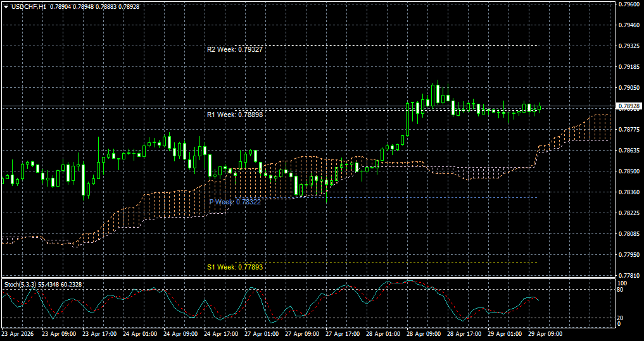The width and height of the screenshot is (644, 341).
Task: Click the 24 Apr 09:00 time label
Action: click(180, 334)
